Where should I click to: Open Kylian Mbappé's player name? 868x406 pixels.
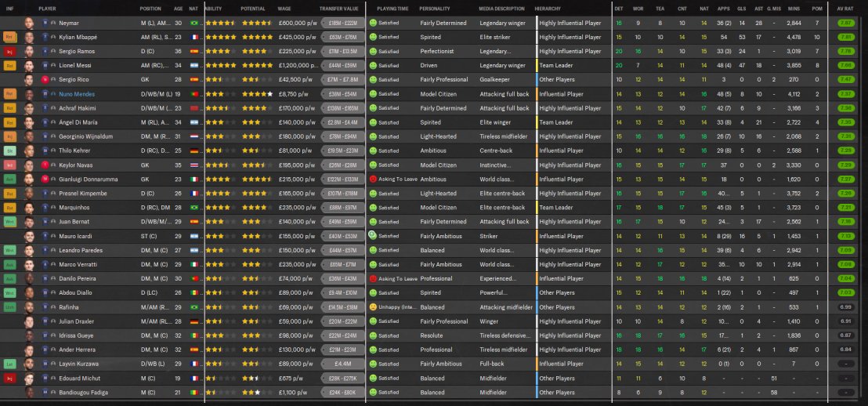click(x=78, y=37)
